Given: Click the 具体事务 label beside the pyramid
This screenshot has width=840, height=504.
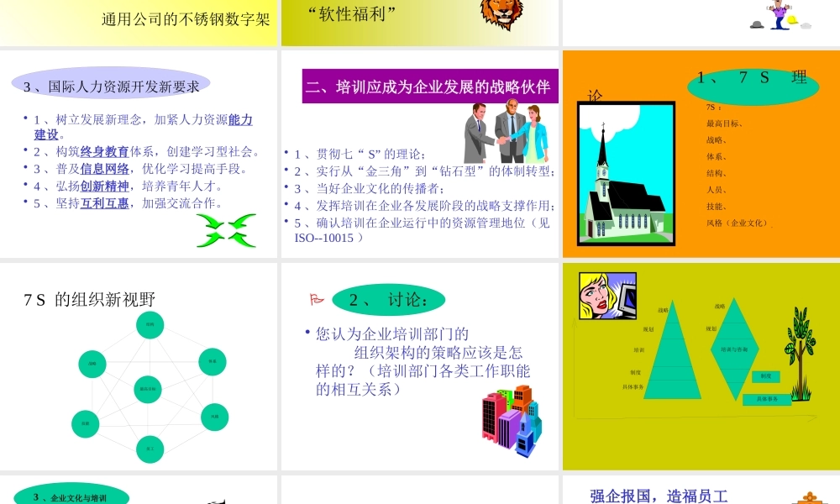Looking at the screenshot, I should coord(633,386).
